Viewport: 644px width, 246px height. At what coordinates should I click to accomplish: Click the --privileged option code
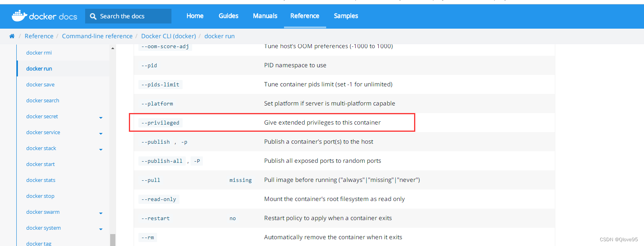tap(160, 123)
